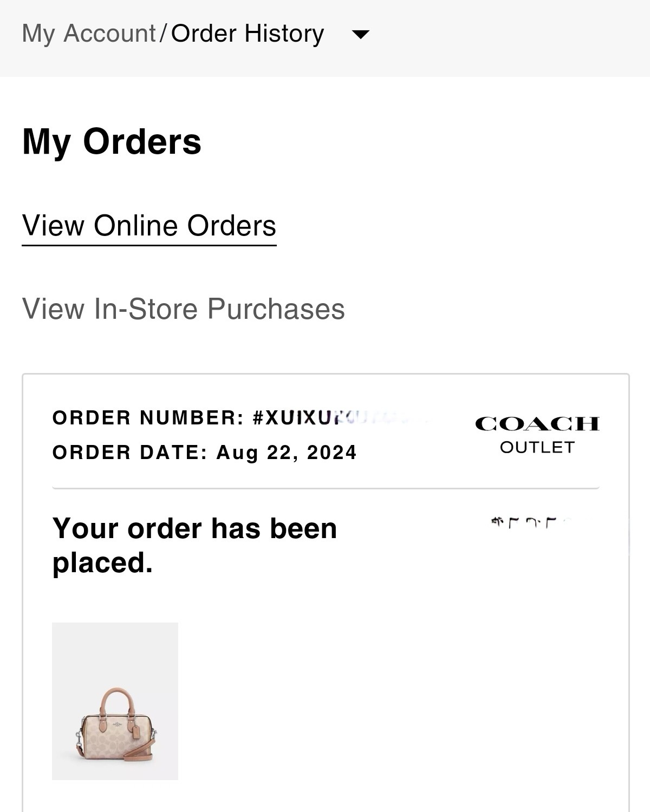
Task: Select the Aug 22, 2024 date value
Action: pyautogui.click(x=287, y=453)
